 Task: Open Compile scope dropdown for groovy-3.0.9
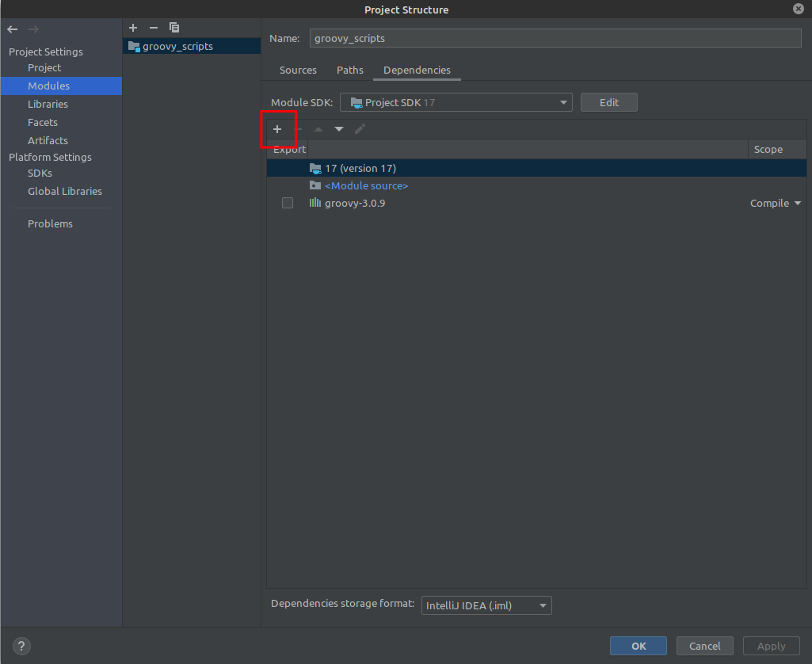(776, 203)
